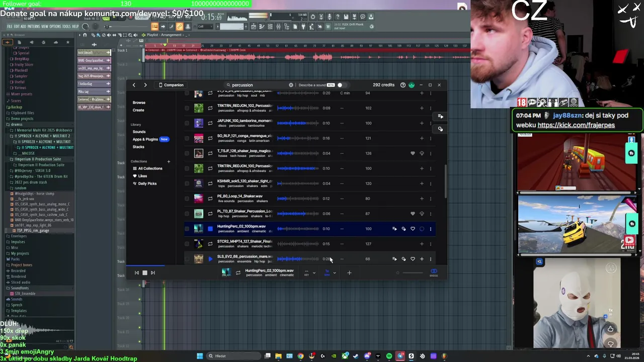The height and width of the screenshot is (362, 644).
Task: Open the Companion view button
Action: point(171,85)
